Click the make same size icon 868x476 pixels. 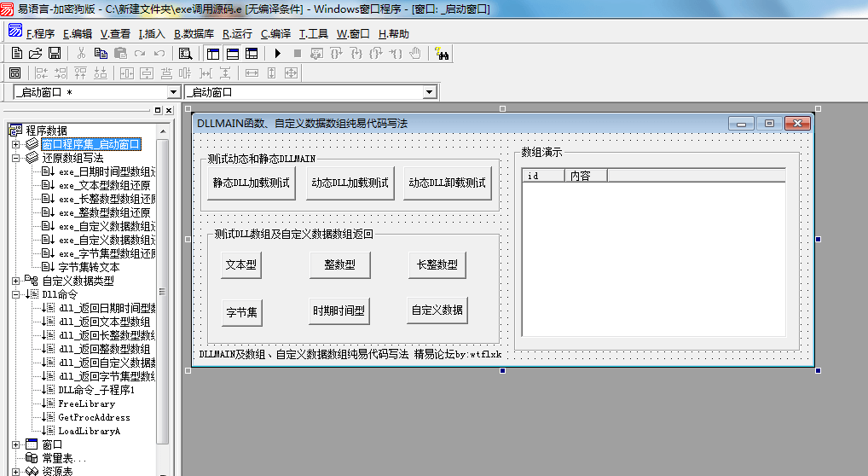click(291, 73)
